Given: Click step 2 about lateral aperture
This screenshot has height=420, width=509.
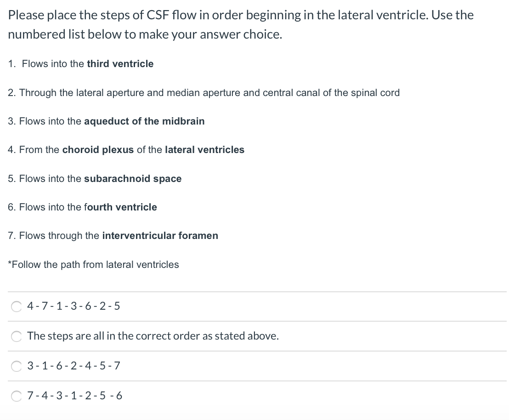Looking at the screenshot, I should [204, 92].
